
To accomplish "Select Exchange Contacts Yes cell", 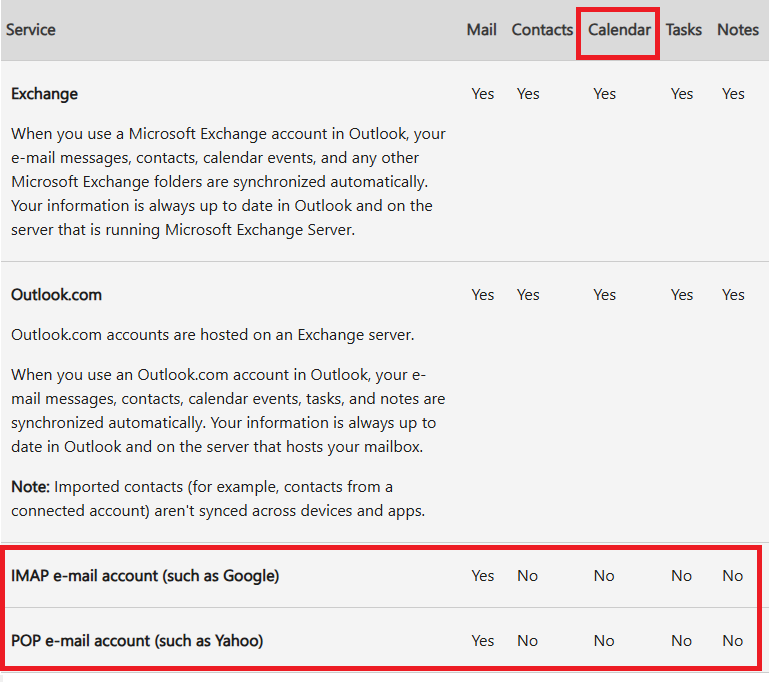I will (x=528, y=94).
